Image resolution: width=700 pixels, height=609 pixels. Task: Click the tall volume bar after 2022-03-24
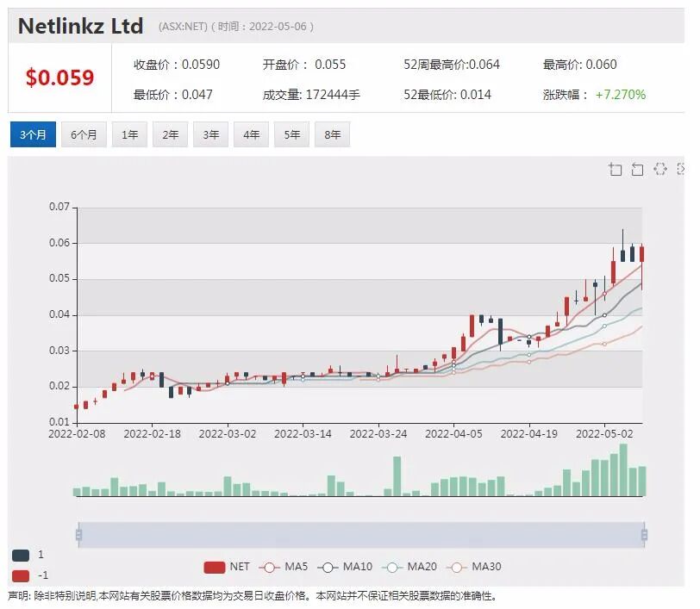(x=397, y=476)
